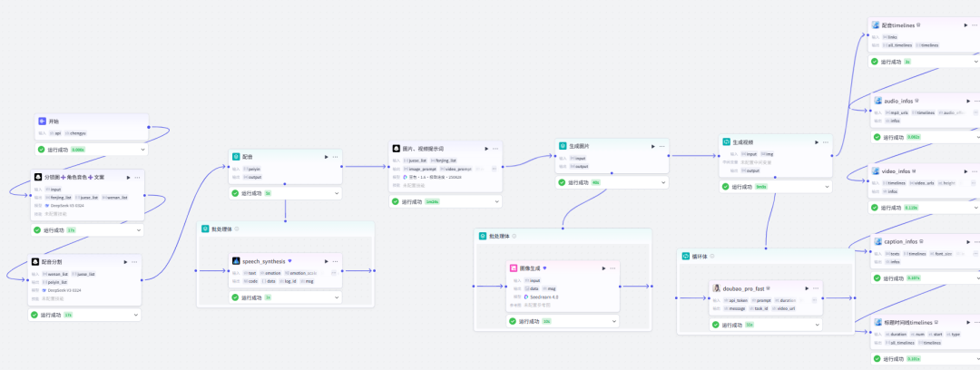980x370 pixels.
Task: Expand the 开始 node run result
Action: coord(142,149)
